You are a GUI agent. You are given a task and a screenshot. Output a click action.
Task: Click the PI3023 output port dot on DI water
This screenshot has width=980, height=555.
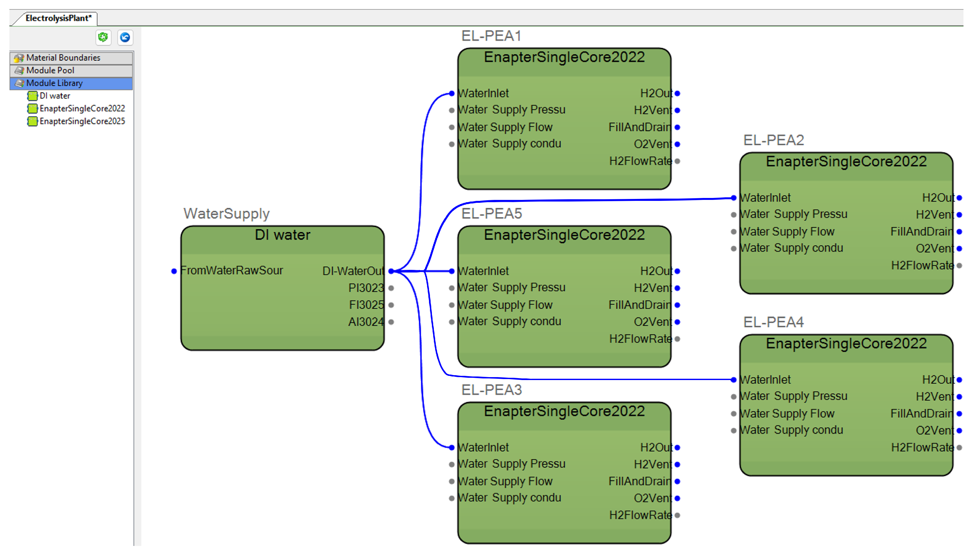click(x=391, y=288)
